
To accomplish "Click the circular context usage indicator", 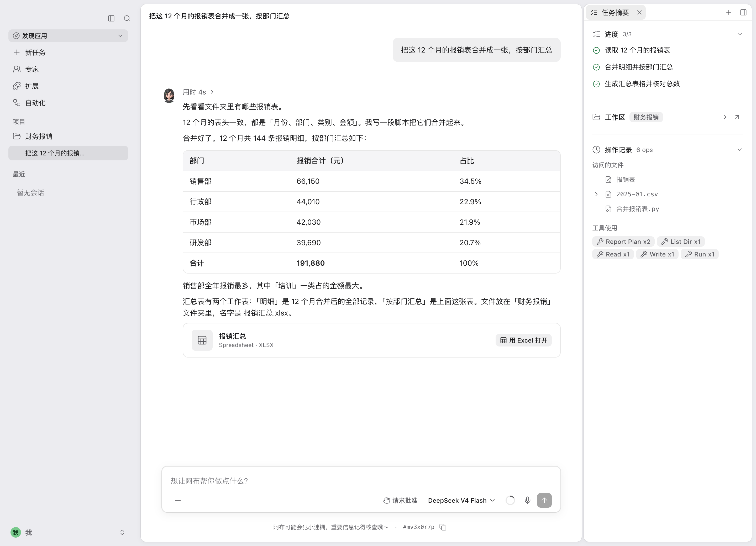I will [x=510, y=500].
